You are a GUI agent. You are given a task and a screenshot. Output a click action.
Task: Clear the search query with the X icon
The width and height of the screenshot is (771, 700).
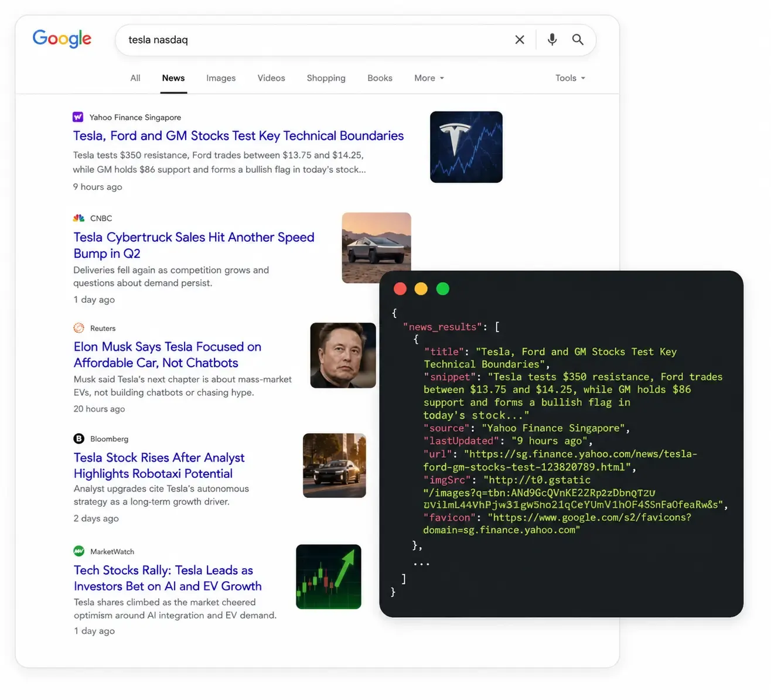pos(520,39)
